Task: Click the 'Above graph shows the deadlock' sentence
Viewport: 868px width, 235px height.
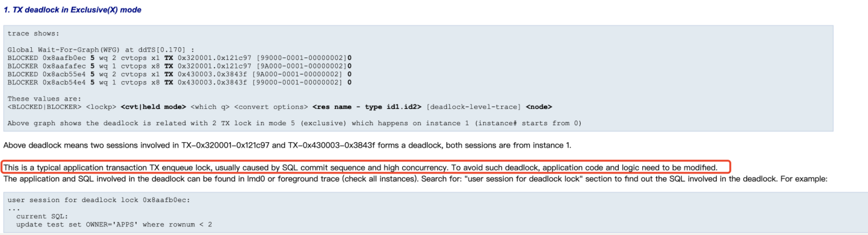Action: [294, 124]
